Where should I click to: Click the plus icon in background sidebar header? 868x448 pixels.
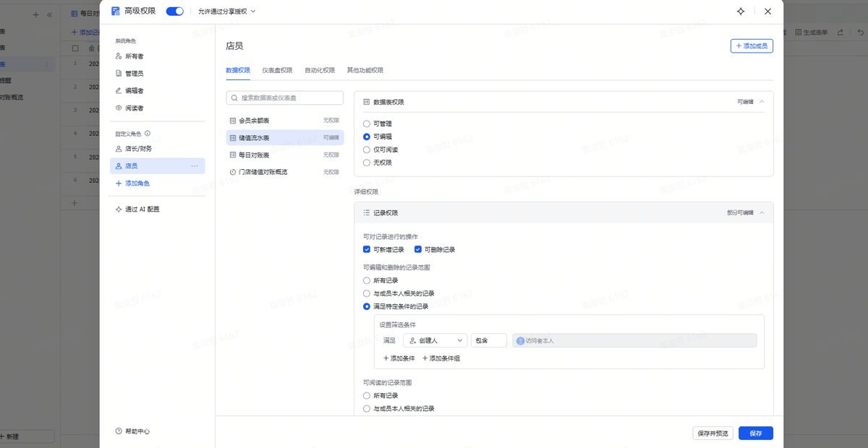coord(35,14)
